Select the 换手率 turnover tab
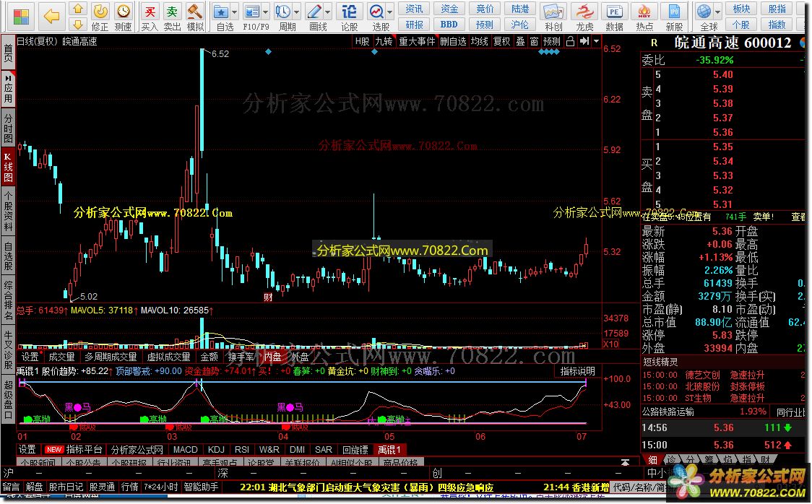Image resolution: width=812 pixels, height=504 pixels. (241, 357)
